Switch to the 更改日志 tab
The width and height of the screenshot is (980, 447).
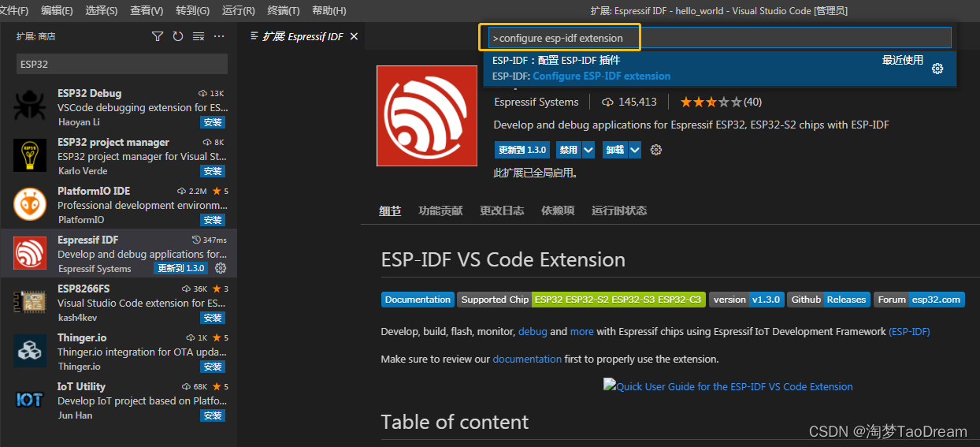502,210
